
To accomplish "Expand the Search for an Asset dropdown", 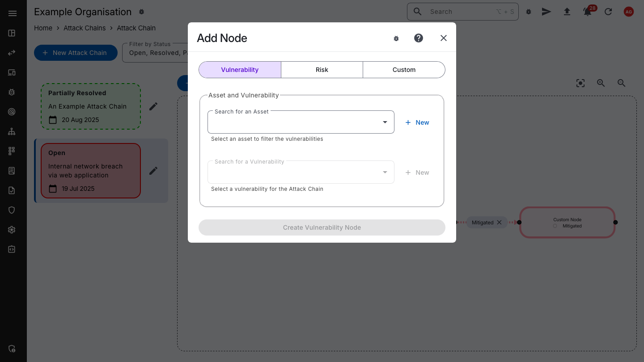I will 385,122.
